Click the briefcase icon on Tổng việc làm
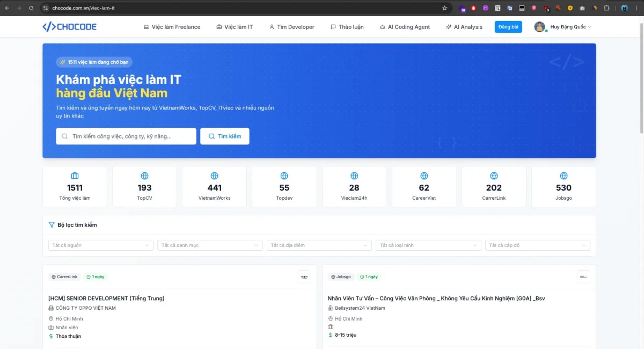The height and width of the screenshot is (349, 644). 75,176
